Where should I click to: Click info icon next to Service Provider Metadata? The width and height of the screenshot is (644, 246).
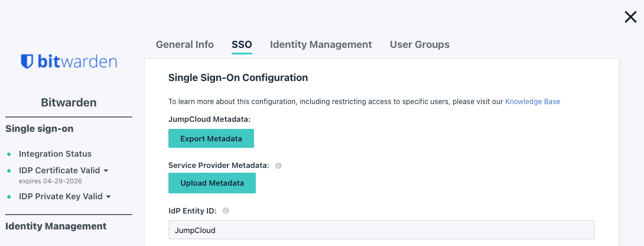coord(278,166)
